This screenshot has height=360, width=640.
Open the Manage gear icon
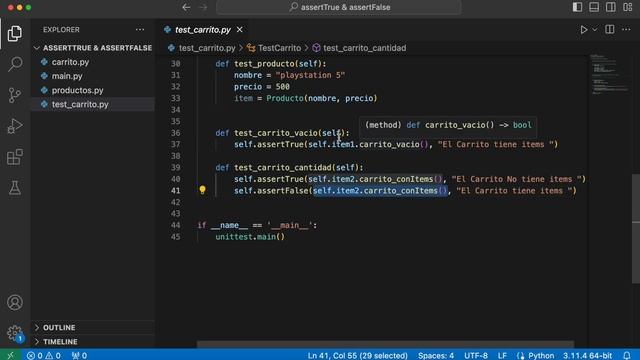point(15,333)
